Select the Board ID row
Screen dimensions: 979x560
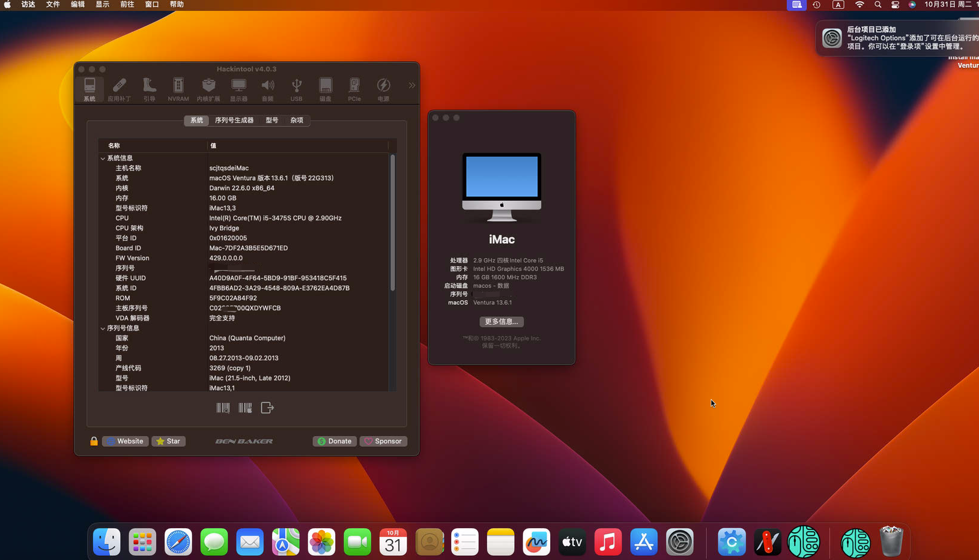point(243,248)
